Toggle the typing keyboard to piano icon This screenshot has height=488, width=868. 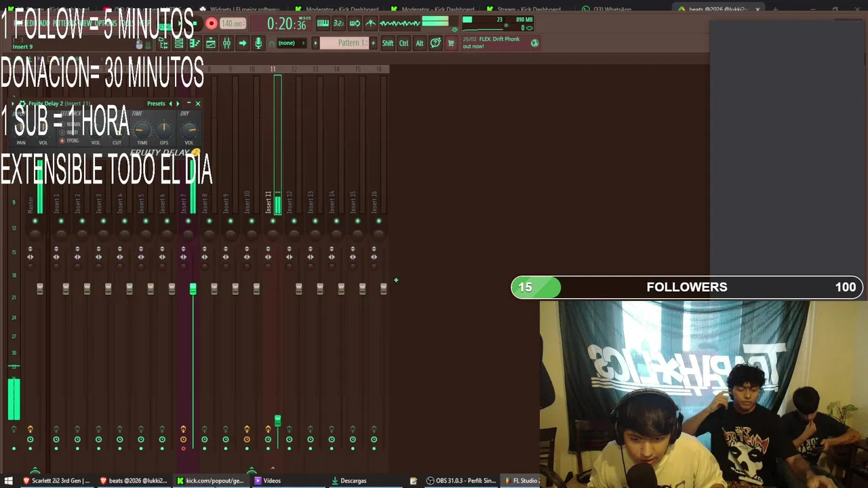[323, 24]
